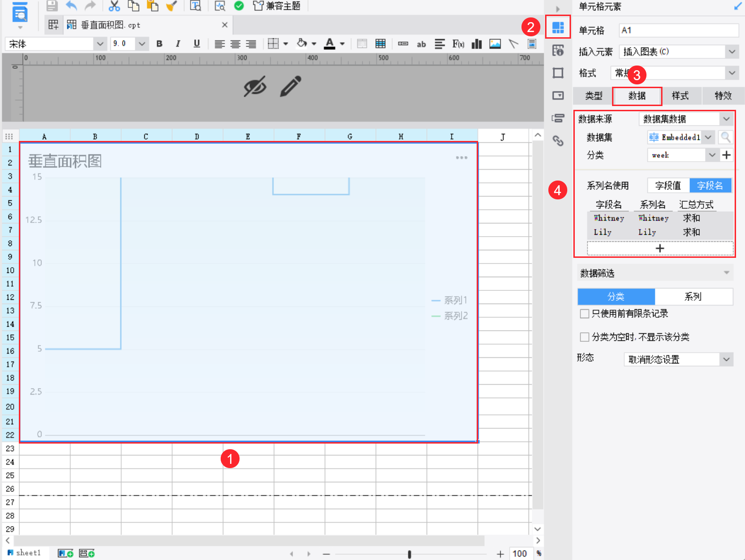Close the 垂直面积图.cpt tab

[x=224, y=25]
